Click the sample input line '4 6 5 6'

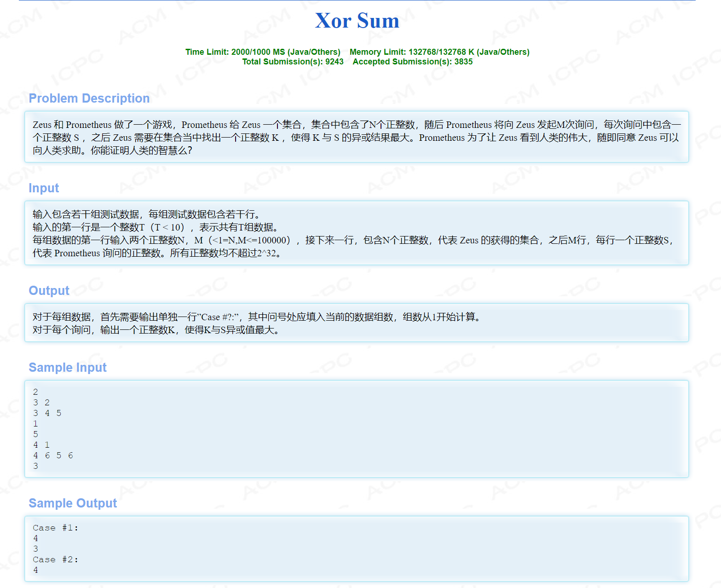tap(53, 455)
